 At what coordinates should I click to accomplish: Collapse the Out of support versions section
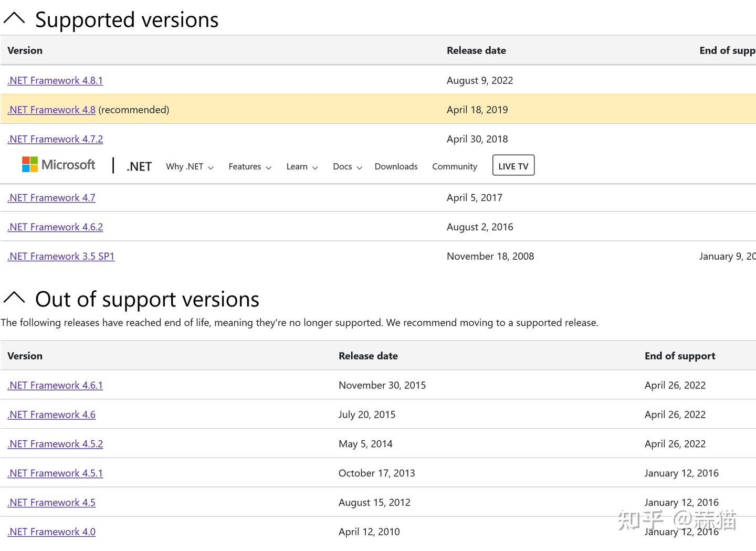click(15, 298)
